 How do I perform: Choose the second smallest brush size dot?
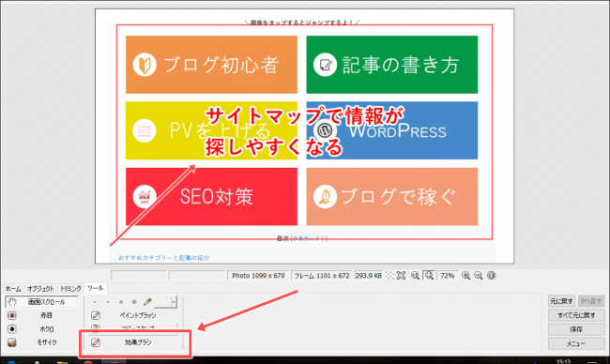108,302
